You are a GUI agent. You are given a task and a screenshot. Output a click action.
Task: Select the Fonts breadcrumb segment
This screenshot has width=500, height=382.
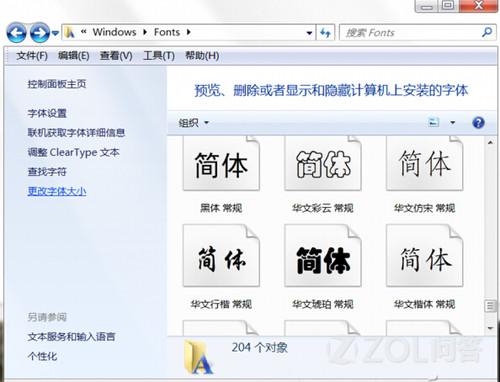coord(167,32)
